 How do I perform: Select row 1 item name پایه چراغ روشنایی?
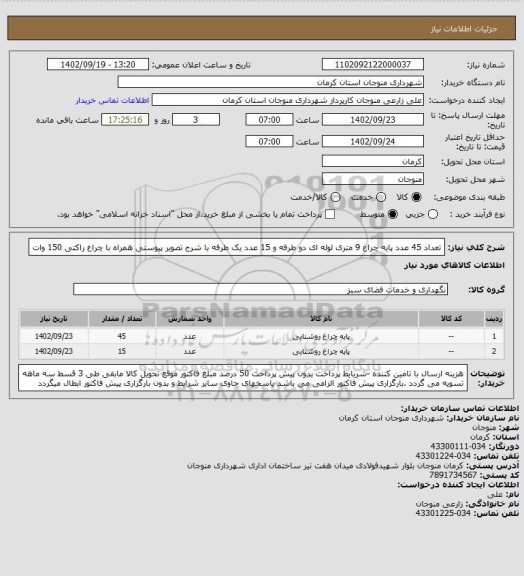tap(321, 336)
